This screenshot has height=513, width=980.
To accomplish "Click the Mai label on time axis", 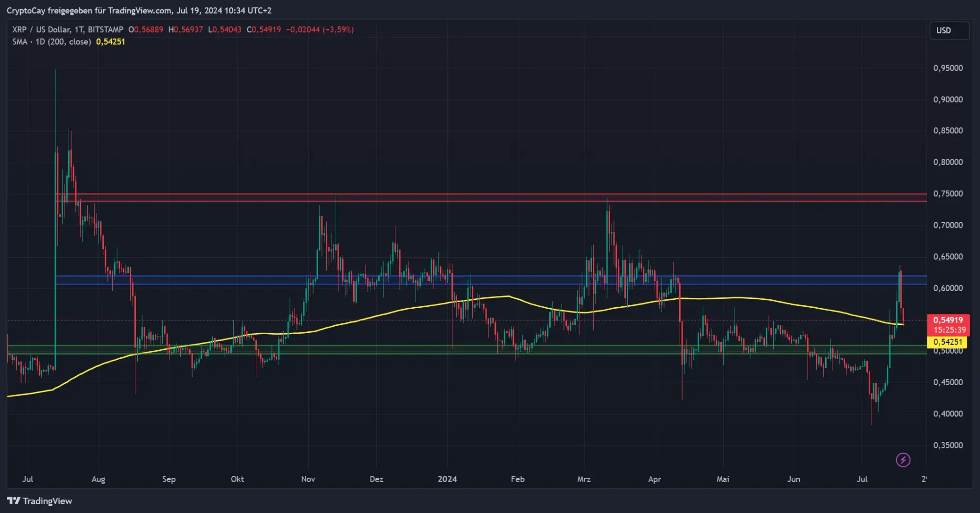I will click(723, 479).
